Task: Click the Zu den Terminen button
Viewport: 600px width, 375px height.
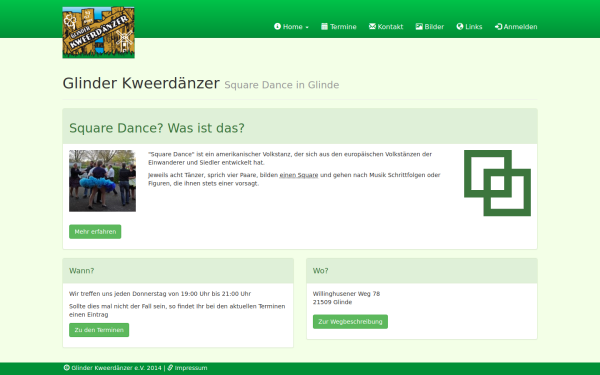Action: pos(99,330)
